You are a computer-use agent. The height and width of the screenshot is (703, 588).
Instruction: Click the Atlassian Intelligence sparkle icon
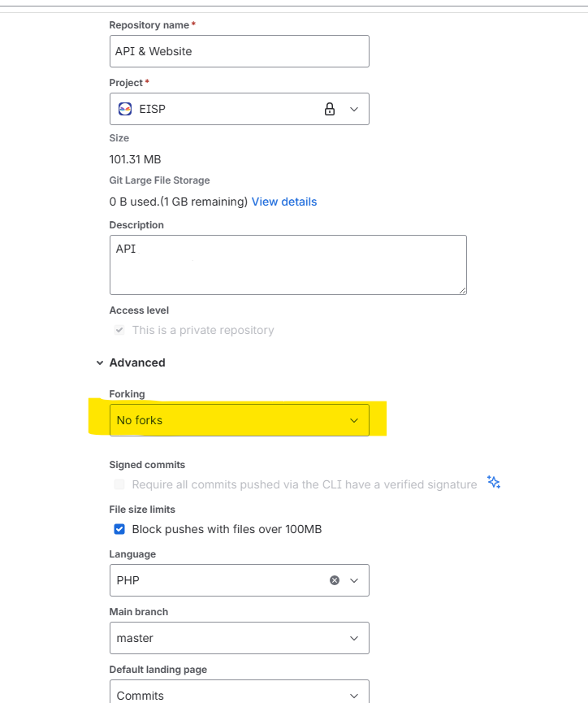click(x=494, y=482)
